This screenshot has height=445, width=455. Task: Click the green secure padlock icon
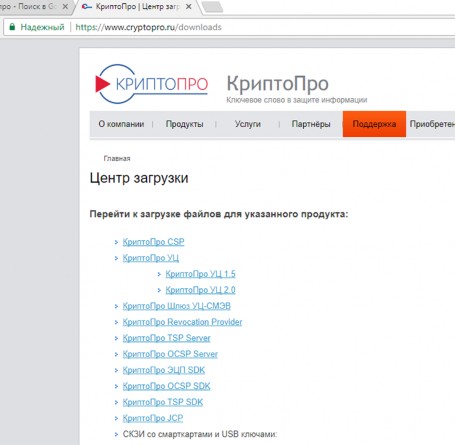click(12, 27)
